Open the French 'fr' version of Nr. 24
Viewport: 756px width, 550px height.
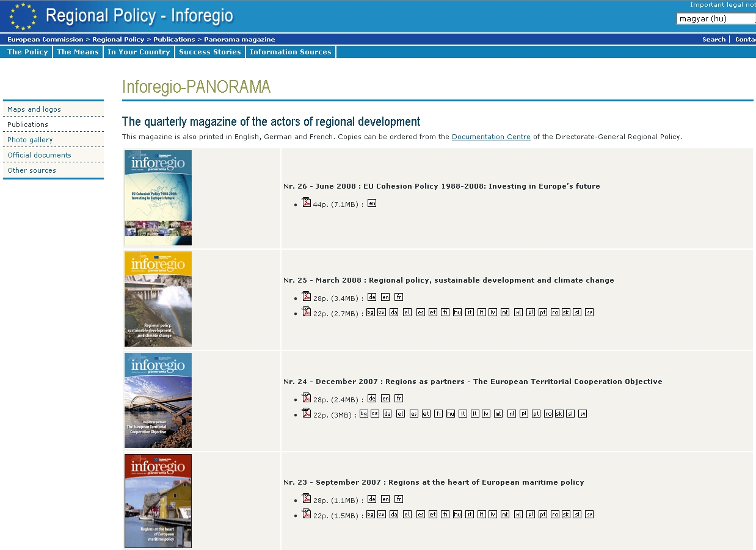click(399, 399)
